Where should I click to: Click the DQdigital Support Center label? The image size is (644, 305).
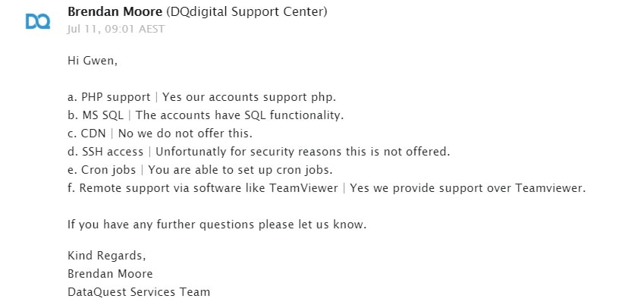point(247,12)
